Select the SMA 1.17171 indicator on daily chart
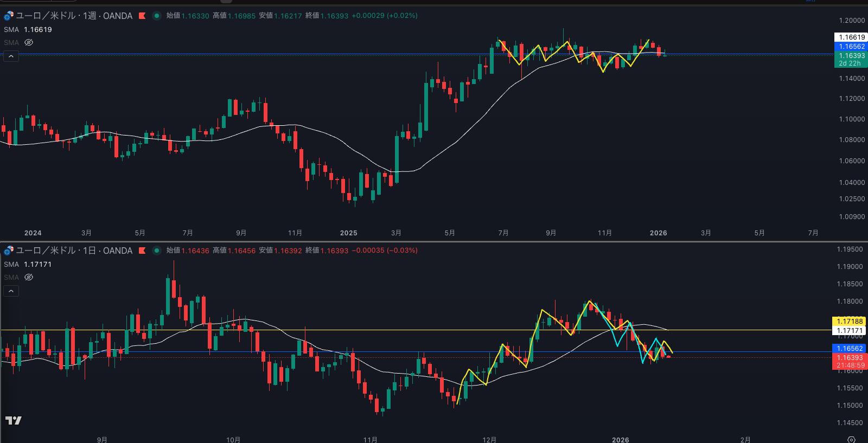The width and height of the screenshot is (868, 443). coord(28,265)
